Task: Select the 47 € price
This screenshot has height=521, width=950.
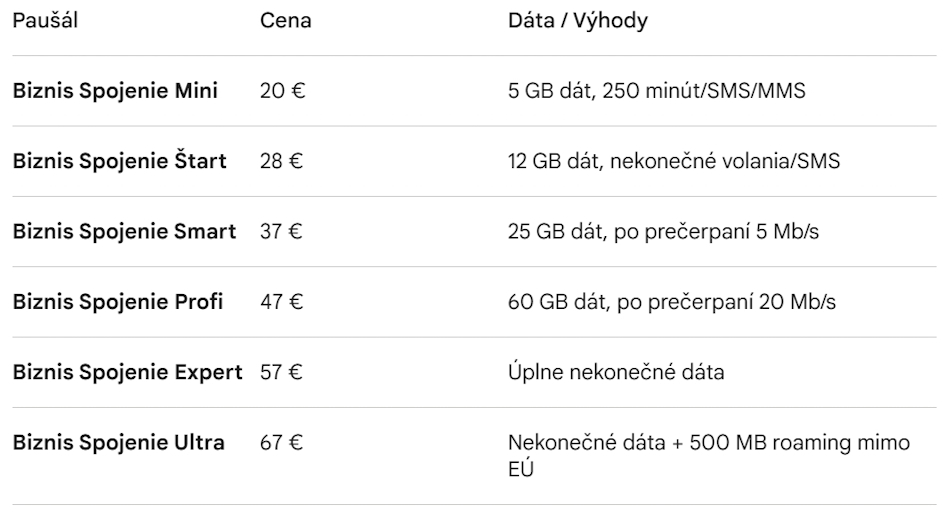Action: (x=283, y=302)
